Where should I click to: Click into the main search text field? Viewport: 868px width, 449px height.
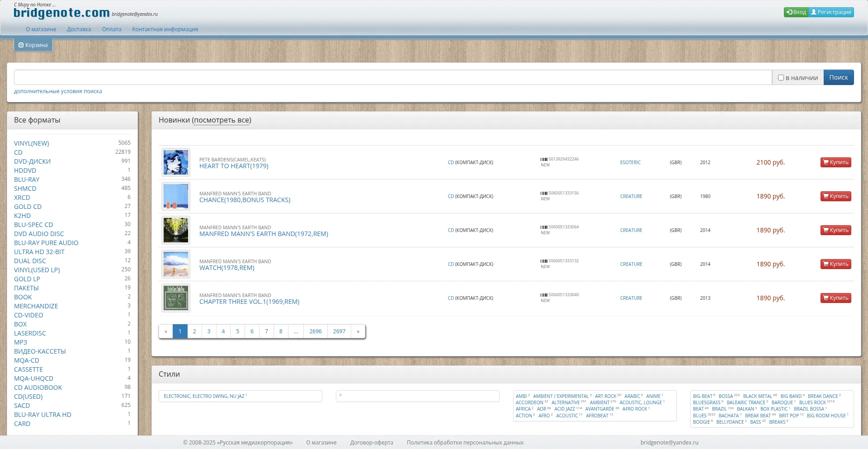[x=392, y=77]
